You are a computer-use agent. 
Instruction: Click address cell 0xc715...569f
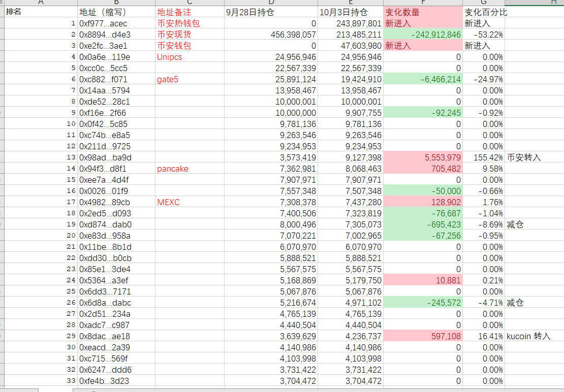[x=116, y=358]
